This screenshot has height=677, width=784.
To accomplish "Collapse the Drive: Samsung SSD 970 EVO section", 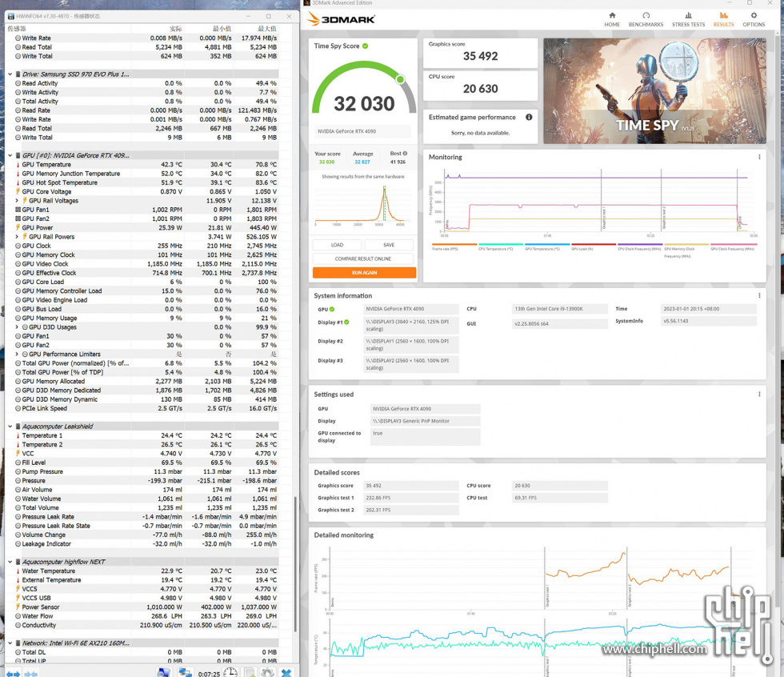I will click(x=10, y=74).
